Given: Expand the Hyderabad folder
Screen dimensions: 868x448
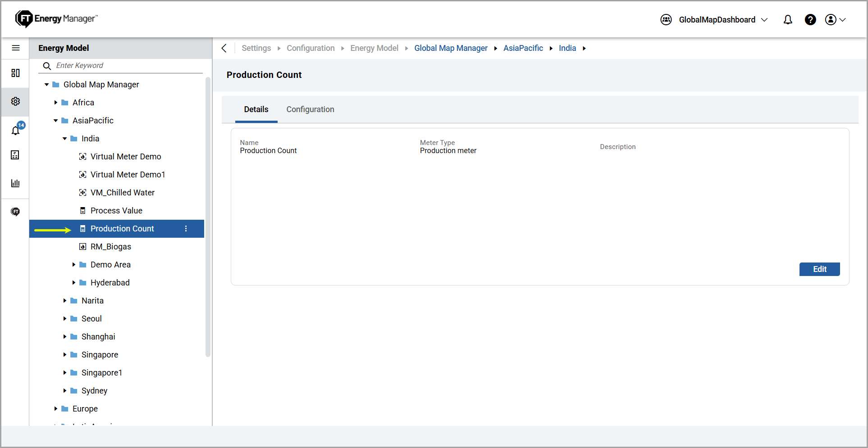Looking at the screenshot, I should point(73,283).
